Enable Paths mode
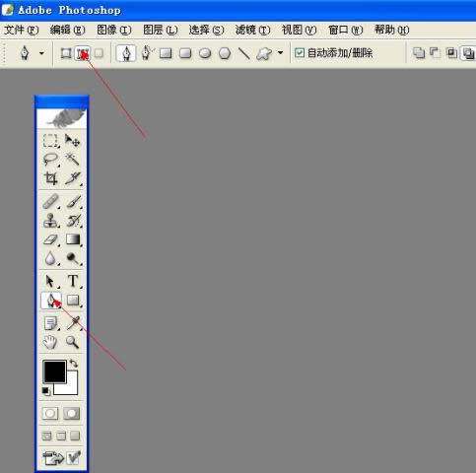The width and height of the screenshot is (476, 473). coord(82,53)
